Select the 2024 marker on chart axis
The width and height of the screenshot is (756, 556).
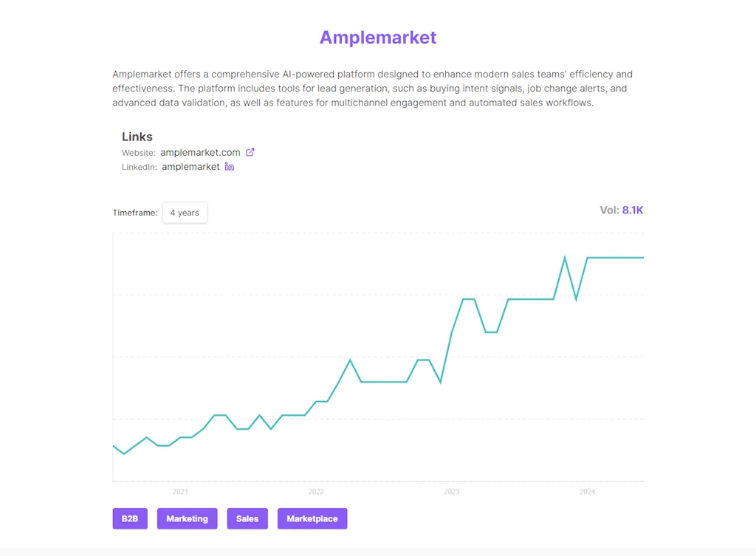coord(588,492)
